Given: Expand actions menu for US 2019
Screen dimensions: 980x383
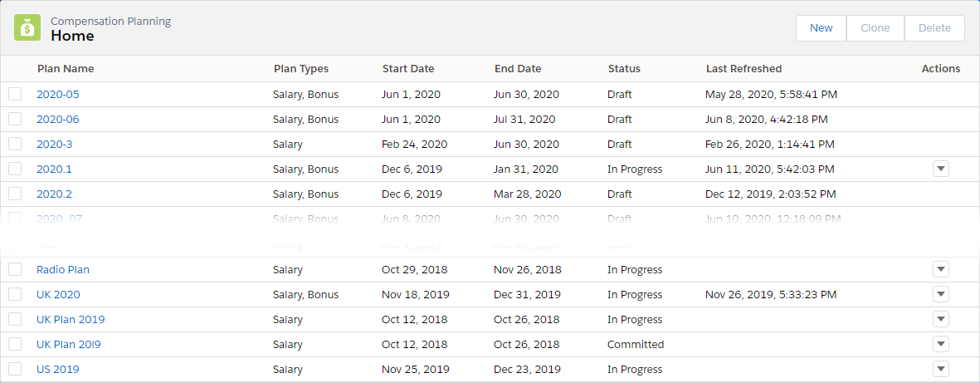Looking at the screenshot, I should coord(940,370).
